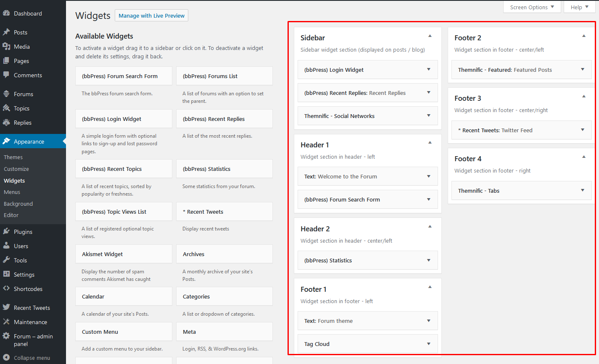
Task: Click the Posts pushpin icon
Action: (x=6, y=32)
